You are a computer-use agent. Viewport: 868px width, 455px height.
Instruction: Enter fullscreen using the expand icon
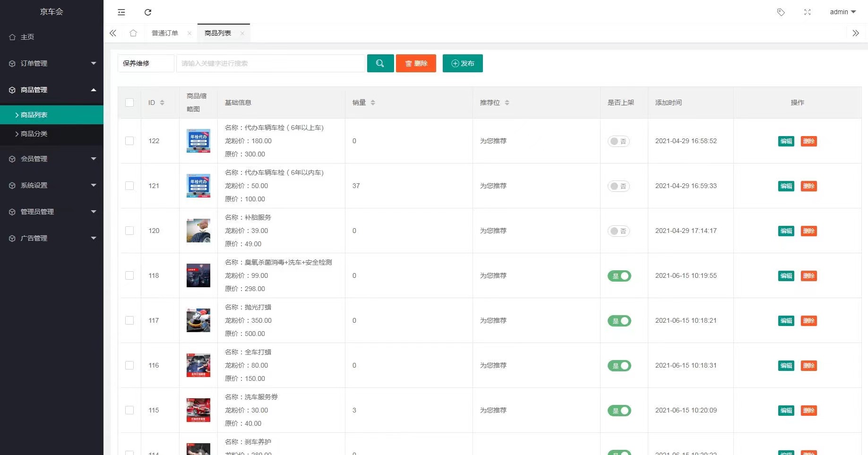807,12
